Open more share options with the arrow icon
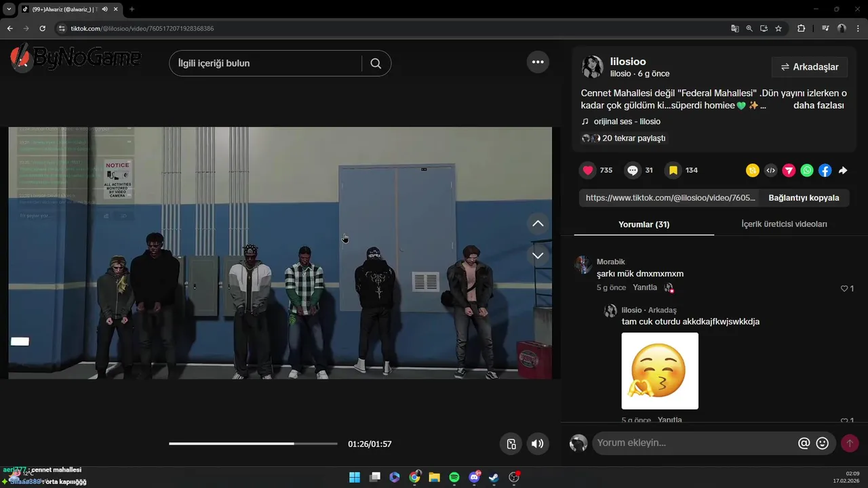The image size is (868, 488). [x=843, y=171]
